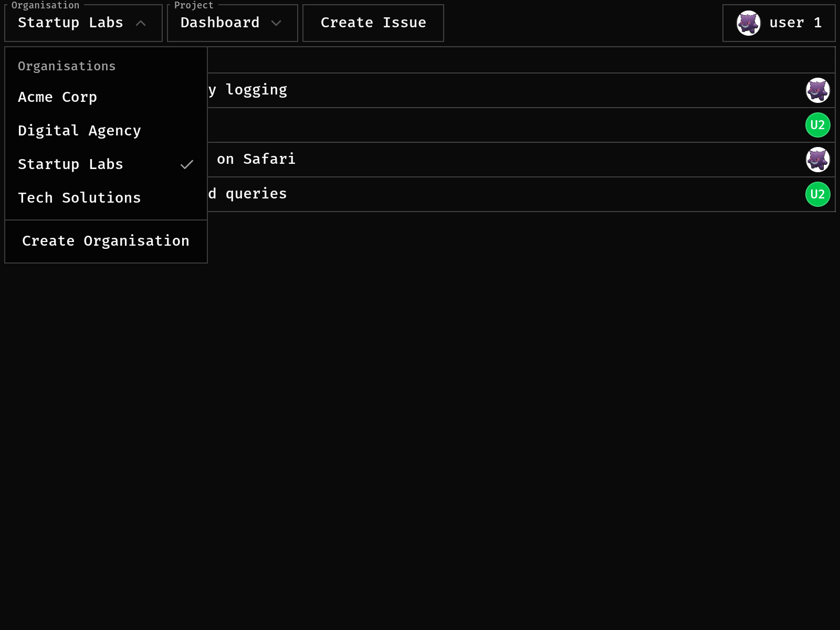Click the checkmark next to Startup Labs
Viewport: 840px width, 630px height.
(x=187, y=164)
